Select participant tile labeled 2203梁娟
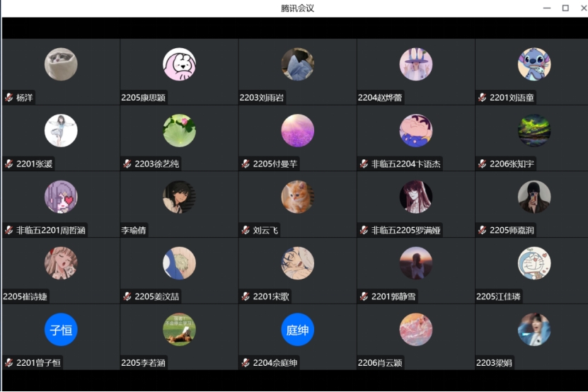This screenshot has width=588, height=392. 531,337
